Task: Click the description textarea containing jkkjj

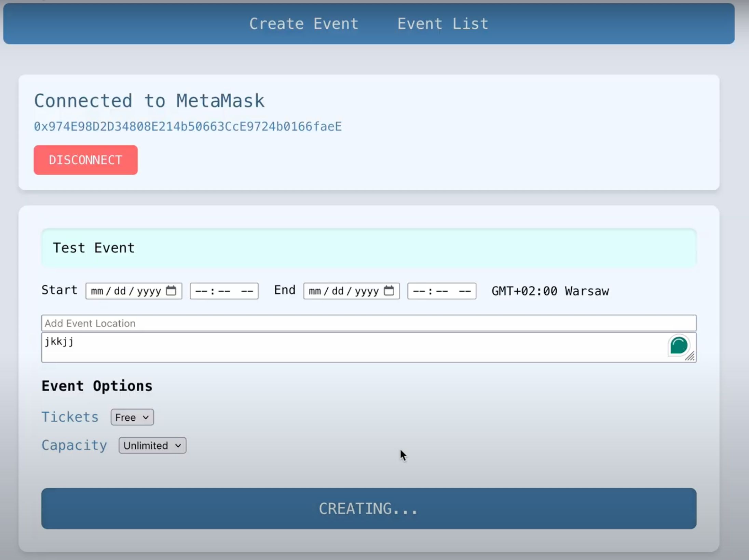Action: pos(369,348)
